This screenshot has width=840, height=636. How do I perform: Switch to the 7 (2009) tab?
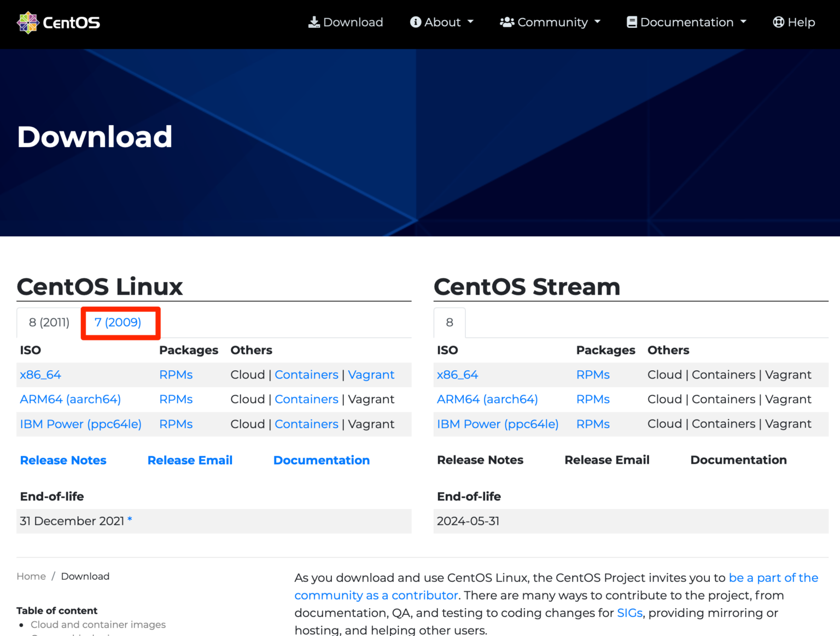[118, 323]
